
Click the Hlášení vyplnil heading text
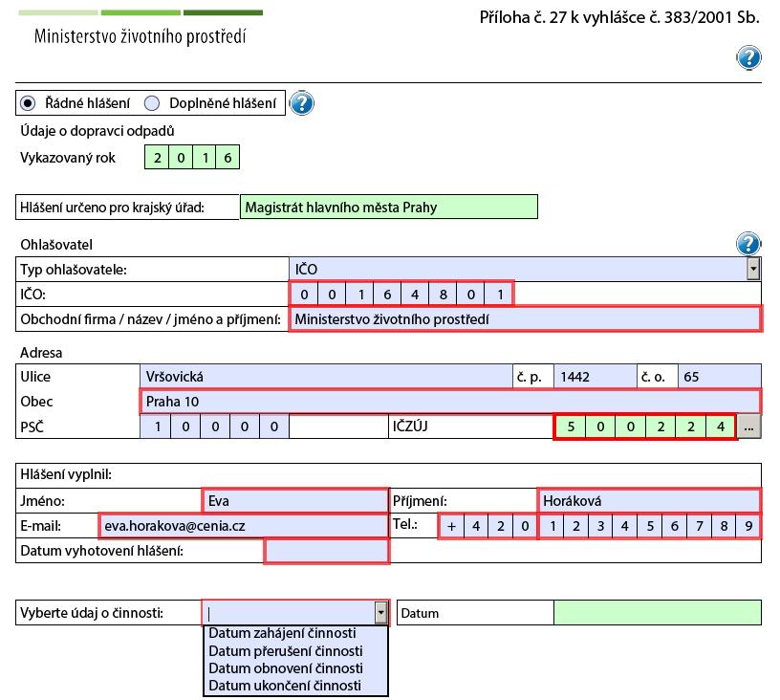coord(66,474)
